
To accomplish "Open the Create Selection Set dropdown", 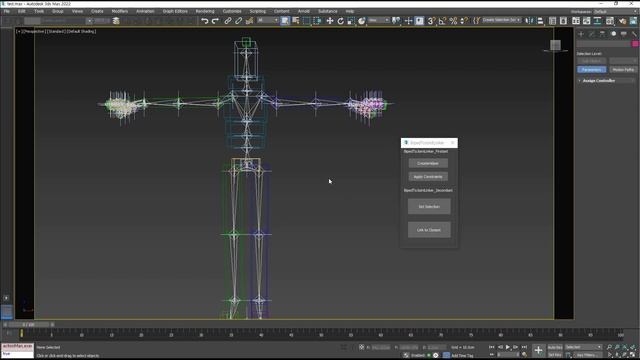I will coord(502,20).
